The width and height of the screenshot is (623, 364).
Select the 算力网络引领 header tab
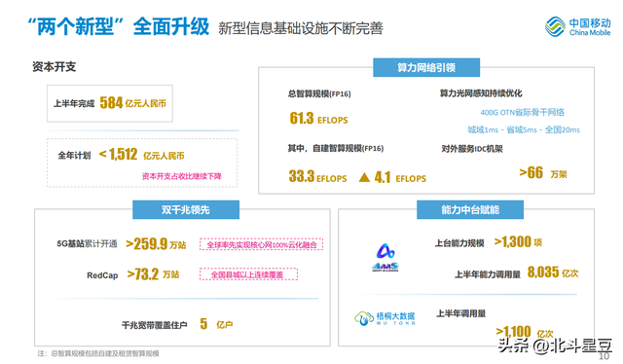[x=426, y=67]
